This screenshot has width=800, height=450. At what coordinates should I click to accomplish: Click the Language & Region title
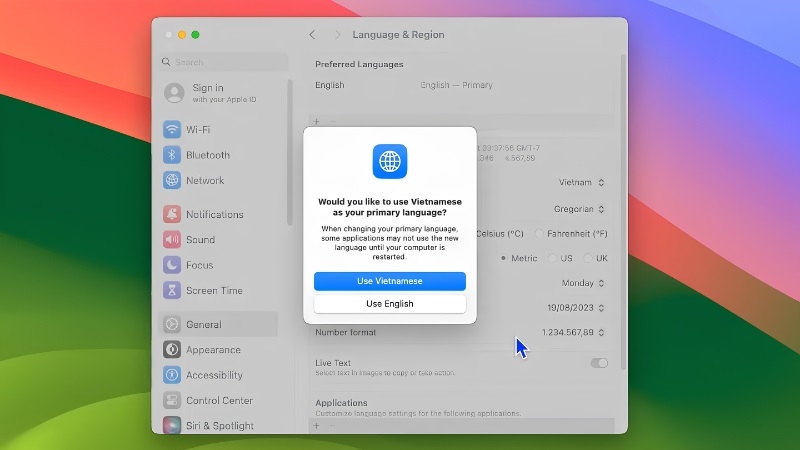pos(398,35)
